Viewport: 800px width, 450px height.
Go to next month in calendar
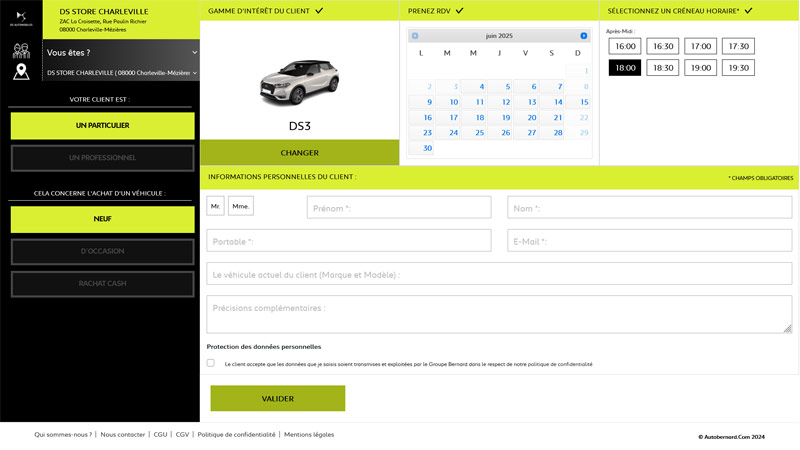(584, 36)
